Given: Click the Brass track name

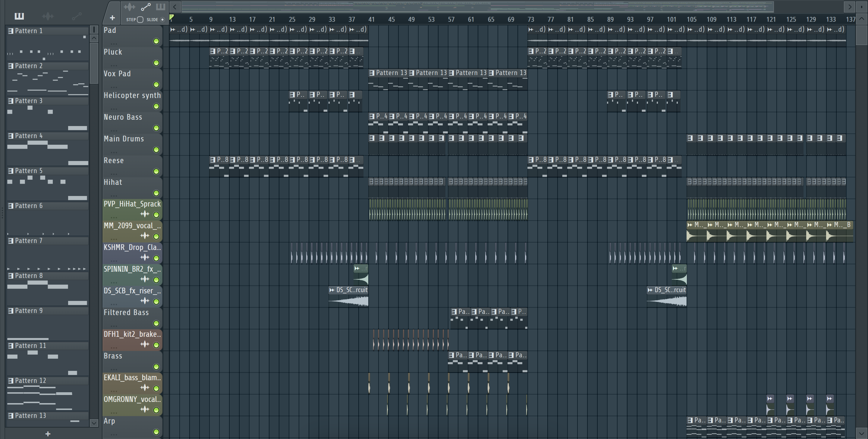Looking at the screenshot, I should pos(113,356).
